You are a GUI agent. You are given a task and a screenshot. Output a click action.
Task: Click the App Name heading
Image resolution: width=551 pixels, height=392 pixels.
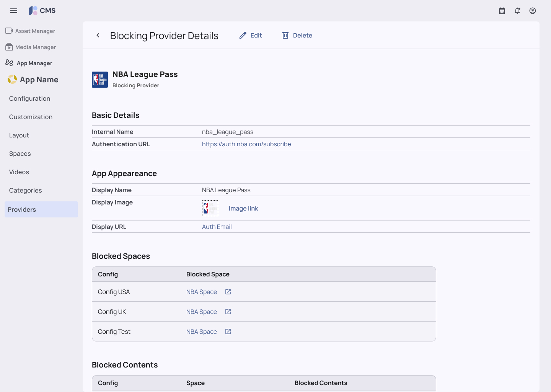click(x=39, y=80)
